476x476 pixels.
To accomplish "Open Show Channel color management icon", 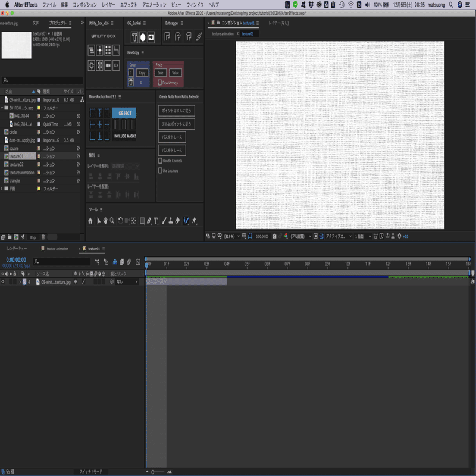I will 286,236.
